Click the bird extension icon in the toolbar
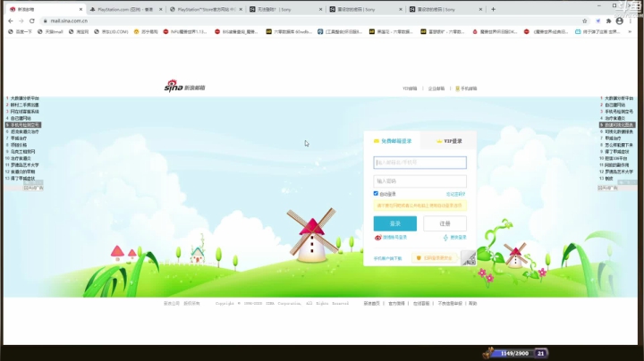 598,21
